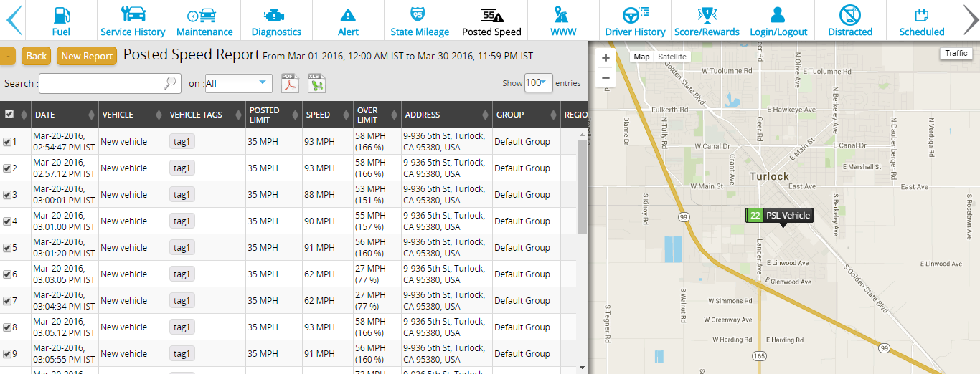This screenshot has height=374, width=980.
Task: Click tag1 badge in row 1
Action: pos(182,142)
